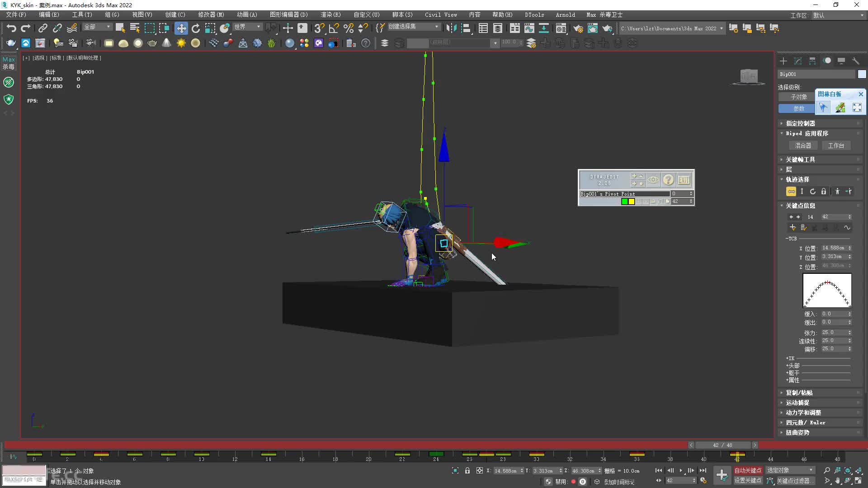
Task: Toggle the Angle Snap icon
Action: click(334, 28)
